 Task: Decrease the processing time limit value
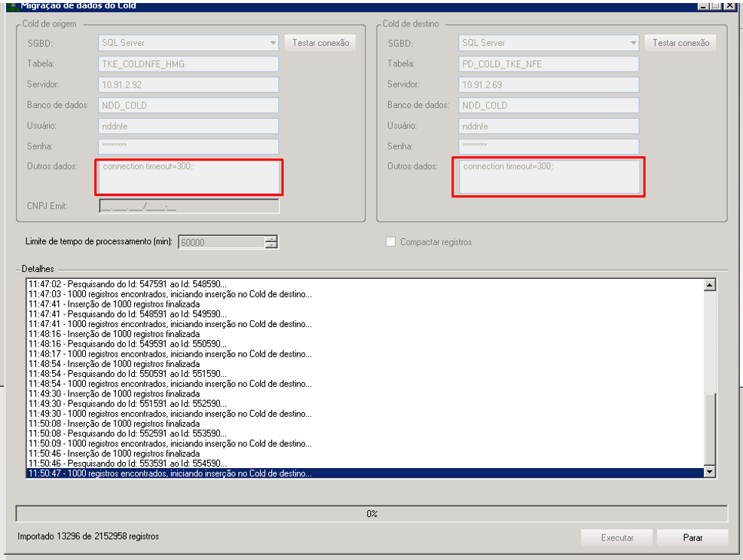tap(271, 246)
